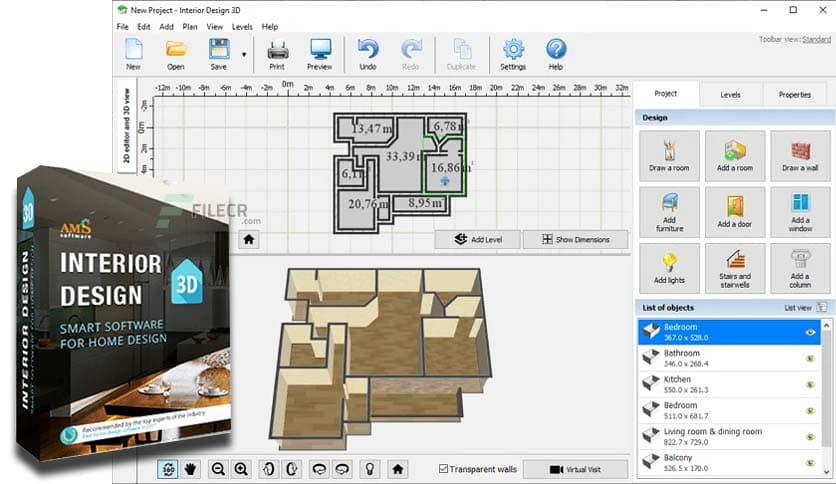This screenshot has width=836, height=484.
Task: Pick the Add a door tool
Action: pyautogui.click(x=735, y=212)
